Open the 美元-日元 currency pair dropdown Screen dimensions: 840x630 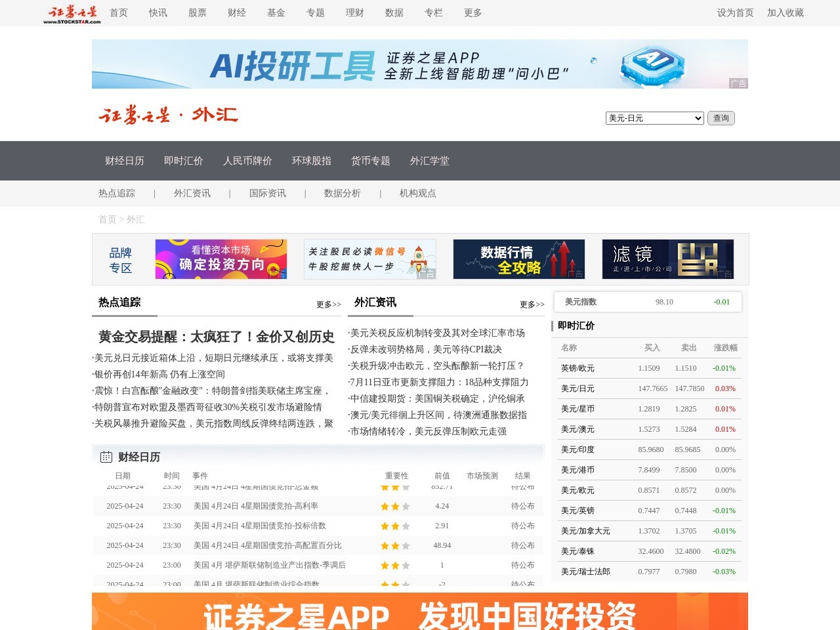pos(654,118)
